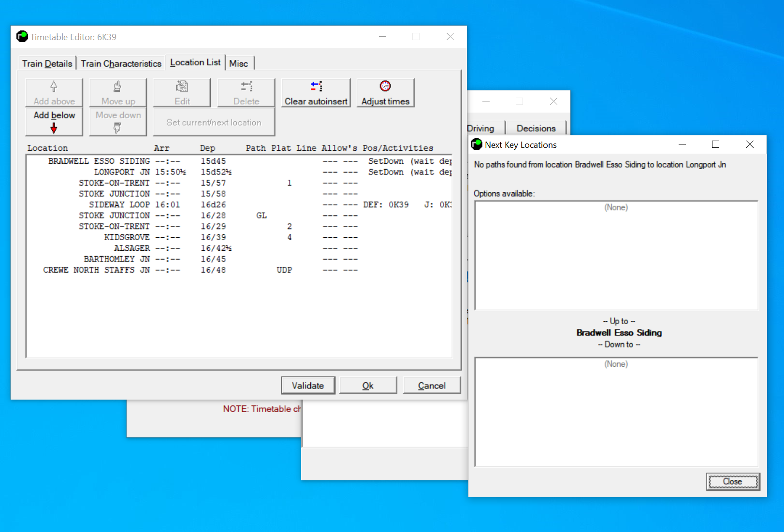The height and width of the screenshot is (532, 784).
Task: Open the Adjust times dialog
Action: 385,93
